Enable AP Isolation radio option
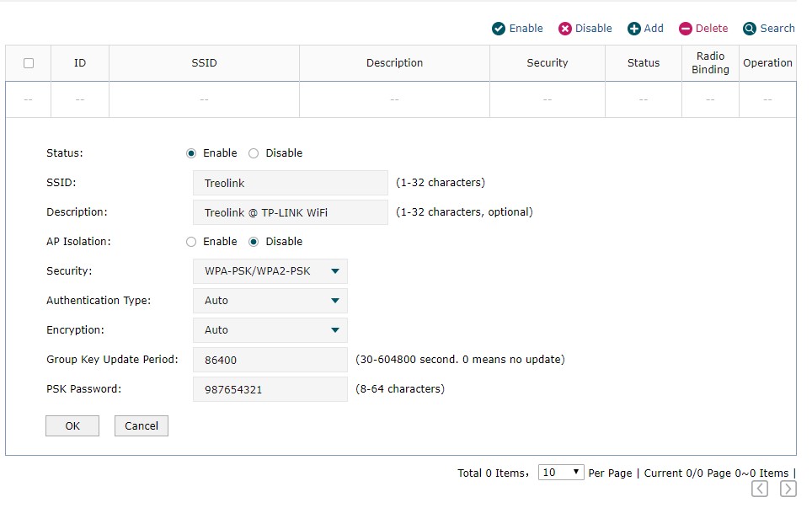This screenshot has height=508, width=812. click(191, 242)
